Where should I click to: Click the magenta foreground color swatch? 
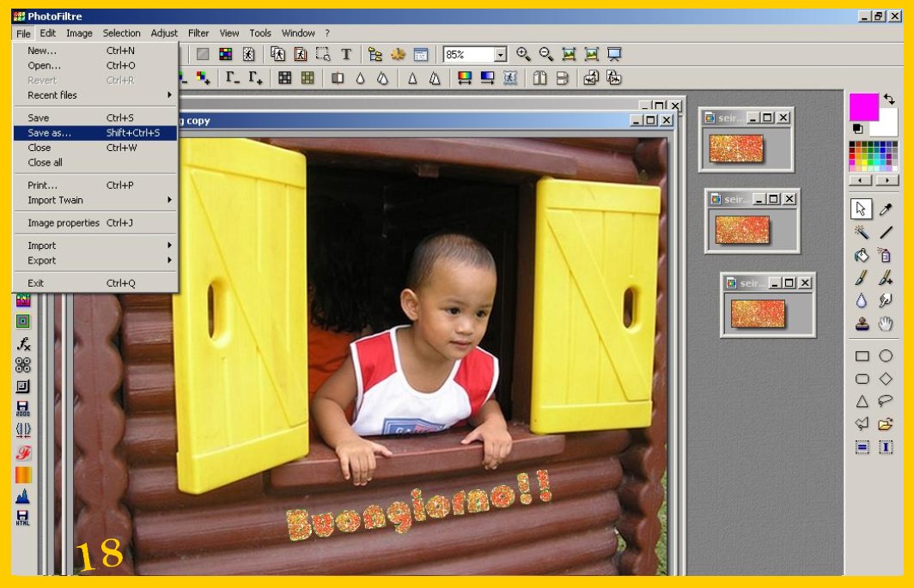point(862,106)
